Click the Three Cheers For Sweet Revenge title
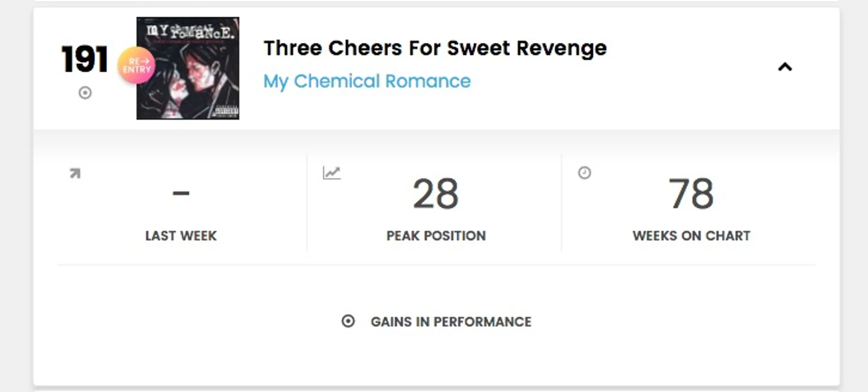 (x=435, y=47)
